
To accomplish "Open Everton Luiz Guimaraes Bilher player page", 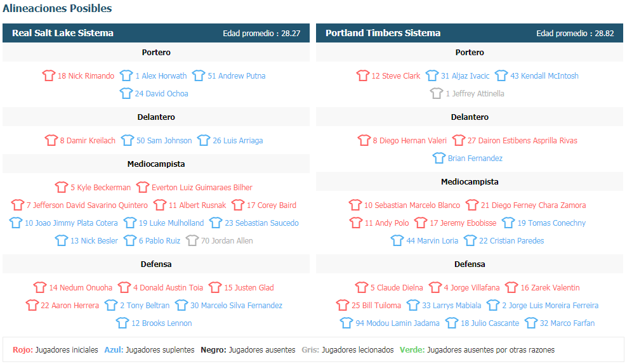I will [202, 188].
